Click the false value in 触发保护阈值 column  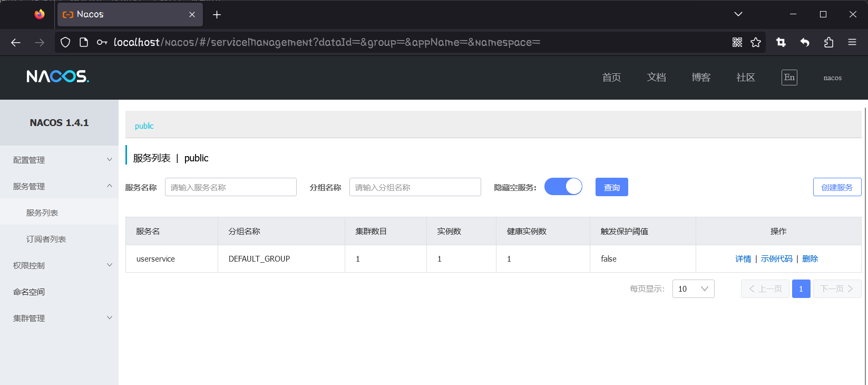(x=609, y=259)
